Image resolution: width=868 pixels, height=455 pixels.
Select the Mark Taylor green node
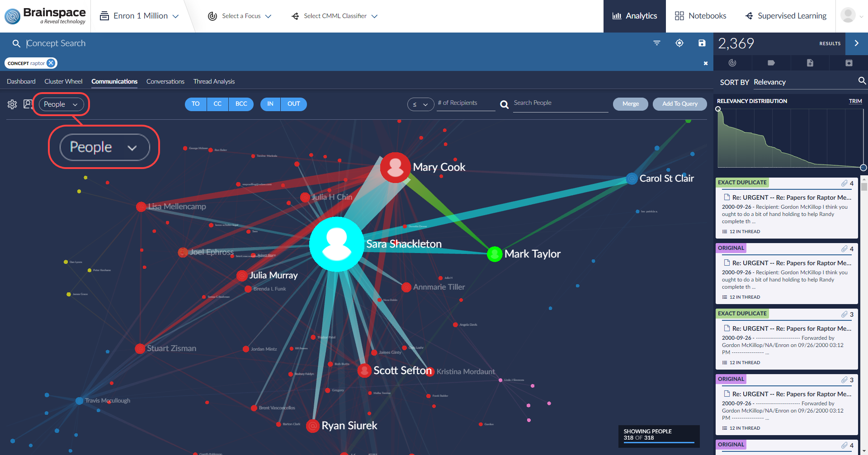(x=495, y=254)
